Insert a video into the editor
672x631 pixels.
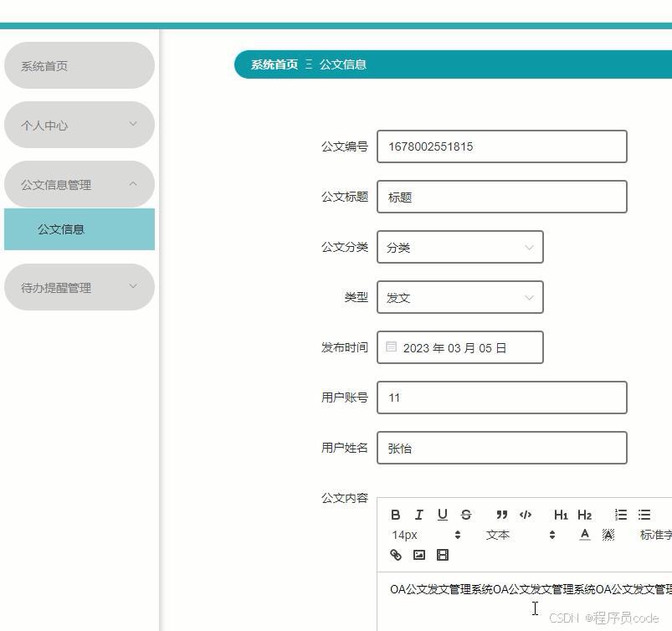[443, 555]
